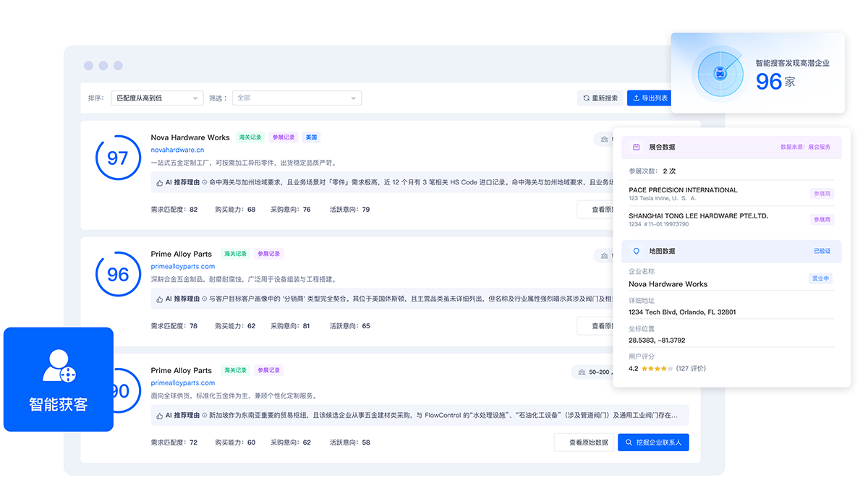Select address 1234 Tech Blvd, Orlando, FL 32801

[x=682, y=312]
